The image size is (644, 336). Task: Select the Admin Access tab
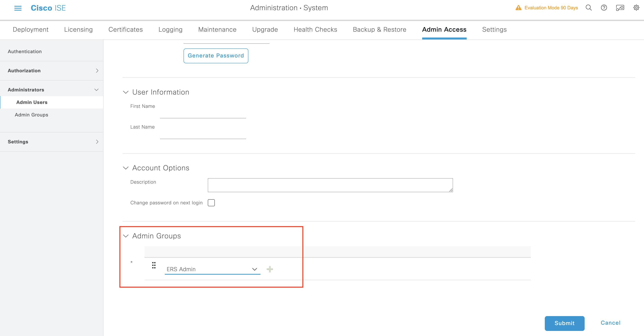(x=444, y=29)
